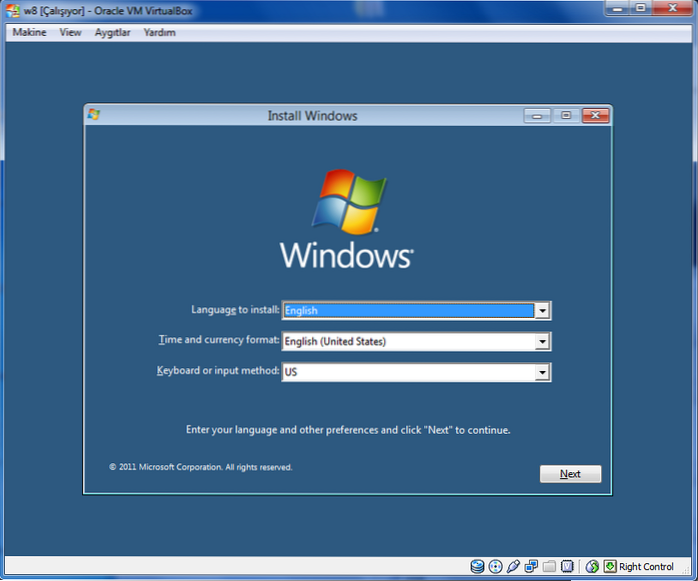Viewport: 698px width, 581px height.
Task: Open the Time and currency format dropdown
Action: point(542,342)
